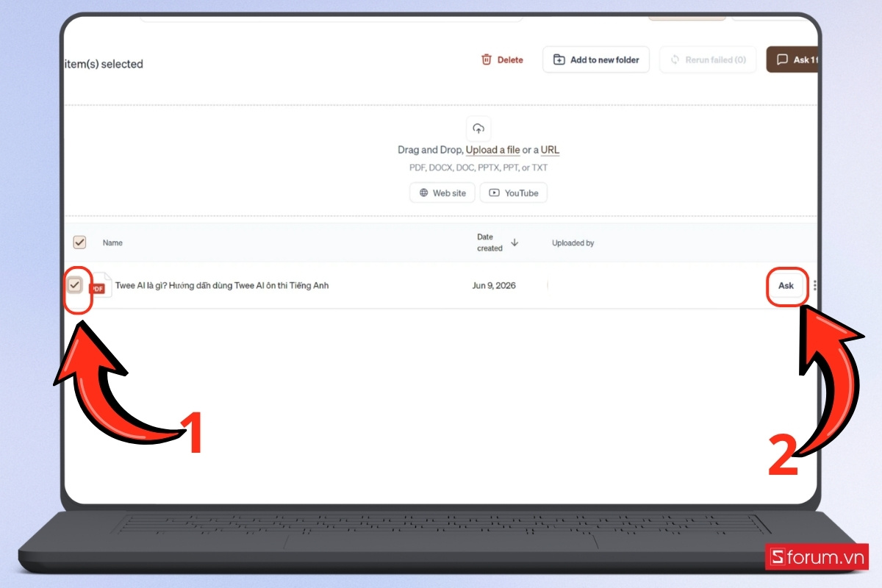Toggle the Twee AI file row checkbox
The height and width of the screenshot is (588, 882).
tap(75, 285)
